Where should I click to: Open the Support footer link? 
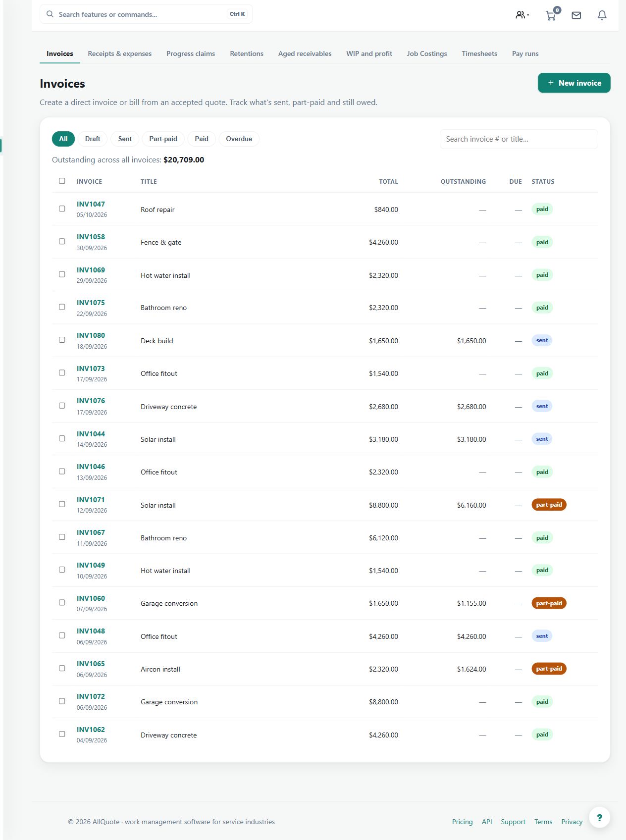click(x=513, y=822)
